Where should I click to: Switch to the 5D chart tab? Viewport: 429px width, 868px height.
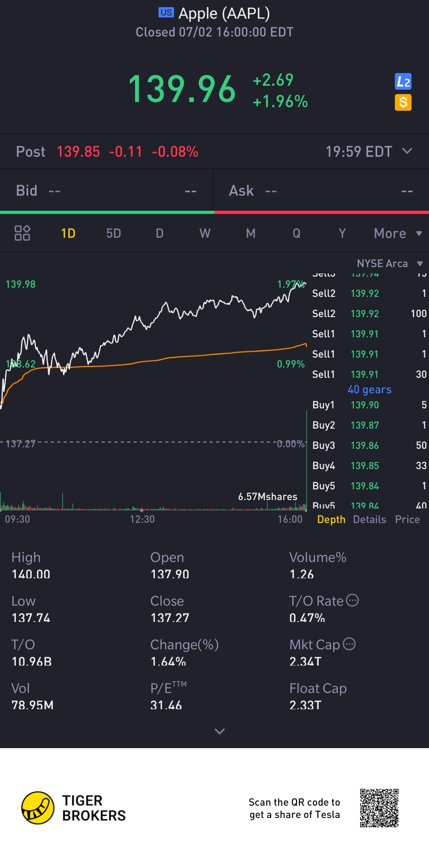tap(114, 233)
